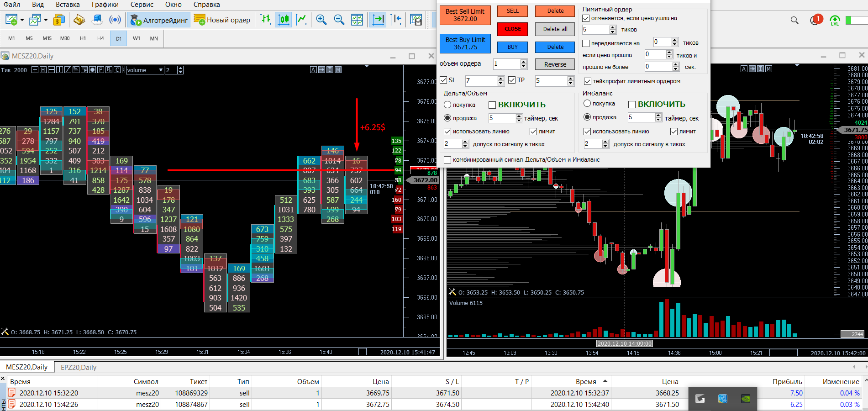Select 'покупка' radio in Дельта/Объем
This screenshot has width=868, height=411.
447,105
